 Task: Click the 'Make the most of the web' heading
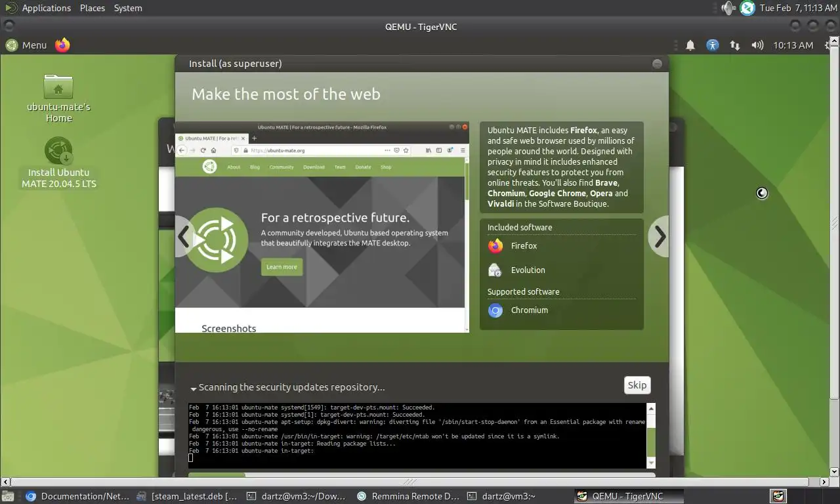(x=286, y=94)
